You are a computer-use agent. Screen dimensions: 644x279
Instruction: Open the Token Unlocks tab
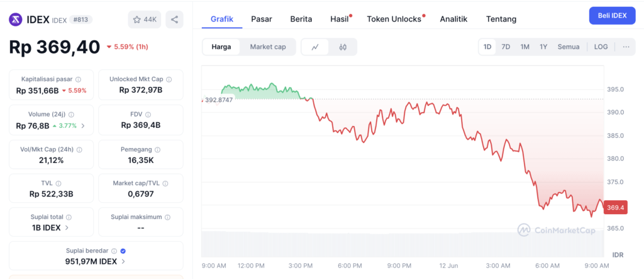pos(394,19)
